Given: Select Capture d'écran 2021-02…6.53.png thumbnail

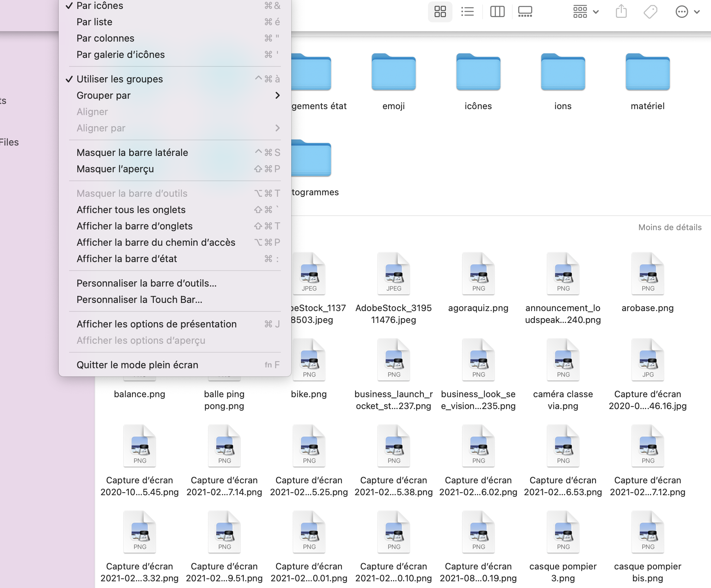Looking at the screenshot, I should pos(563,446).
